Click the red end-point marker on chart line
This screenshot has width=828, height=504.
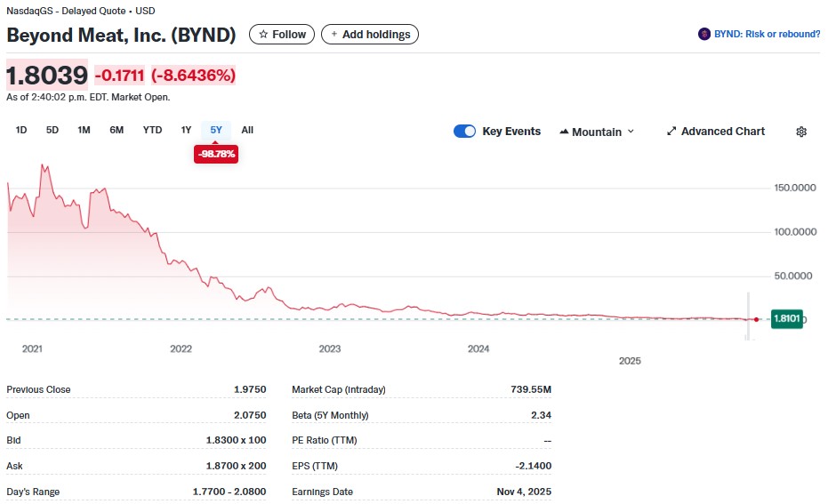pos(756,319)
